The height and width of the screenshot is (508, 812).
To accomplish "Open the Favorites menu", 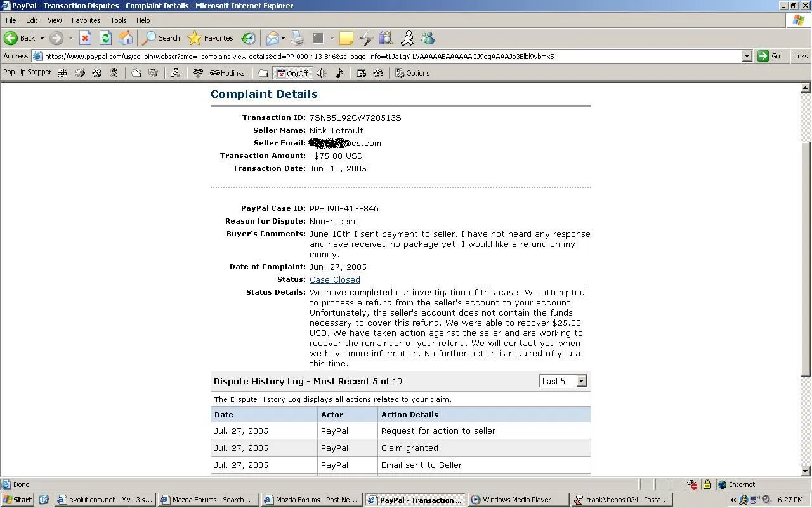I will point(86,20).
